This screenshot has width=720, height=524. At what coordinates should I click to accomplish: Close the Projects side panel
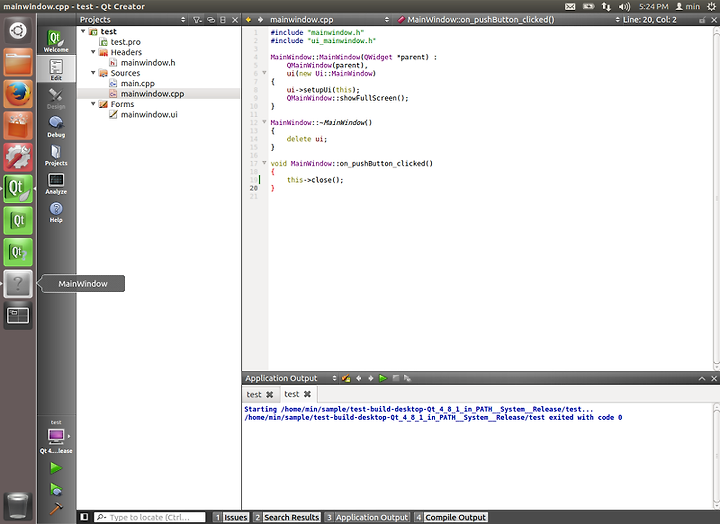tap(235, 20)
